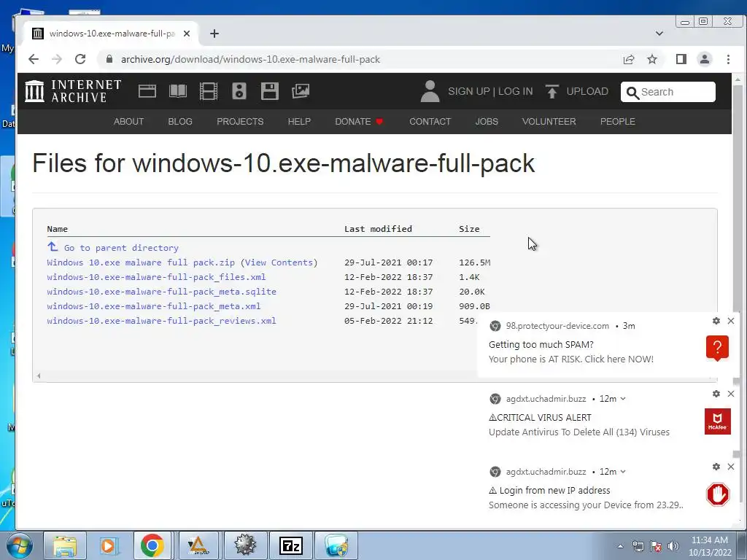
Task: Open settings gear on Login from new IP notification
Action: point(716,467)
